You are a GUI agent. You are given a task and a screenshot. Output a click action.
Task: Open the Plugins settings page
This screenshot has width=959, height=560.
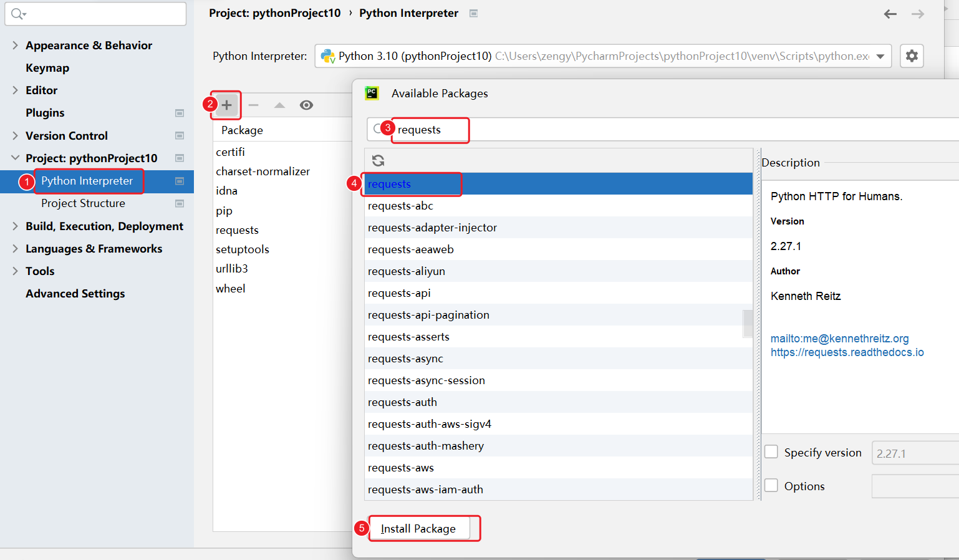[x=45, y=113]
